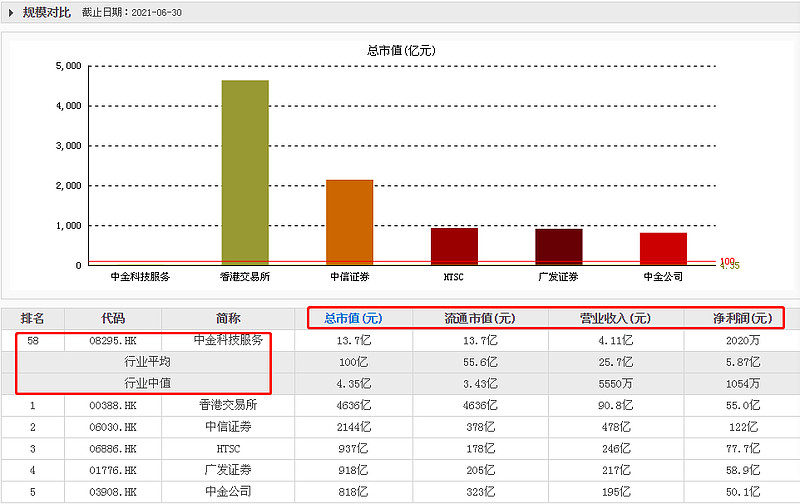Click the 中信证券 orange bar
800x504 pixels.
(x=349, y=222)
